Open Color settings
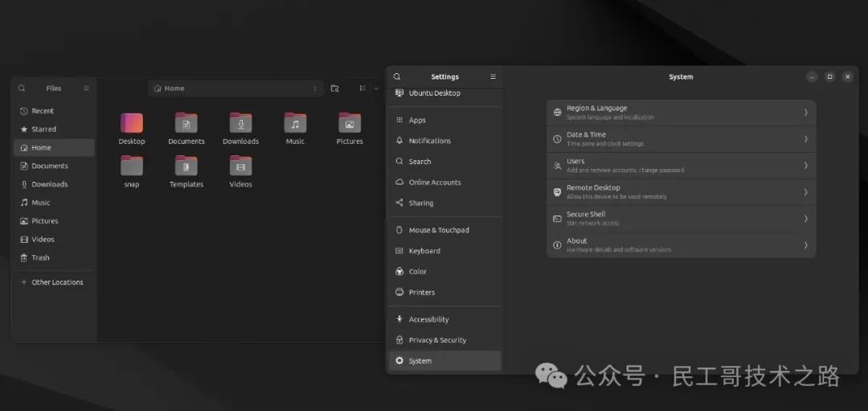The width and height of the screenshot is (868, 411). click(x=445, y=271)
